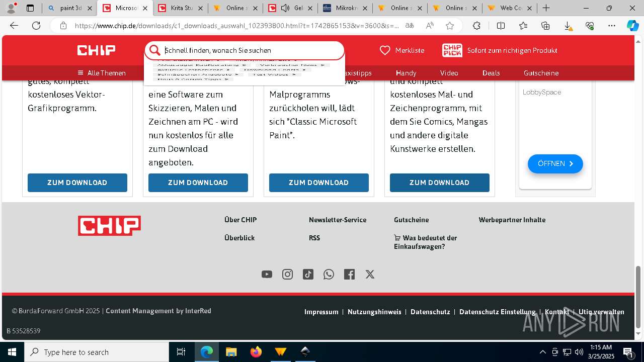The width and height of the screenshot is (644, 362).
Task: Open the Copilot icon
Action: 632,26
